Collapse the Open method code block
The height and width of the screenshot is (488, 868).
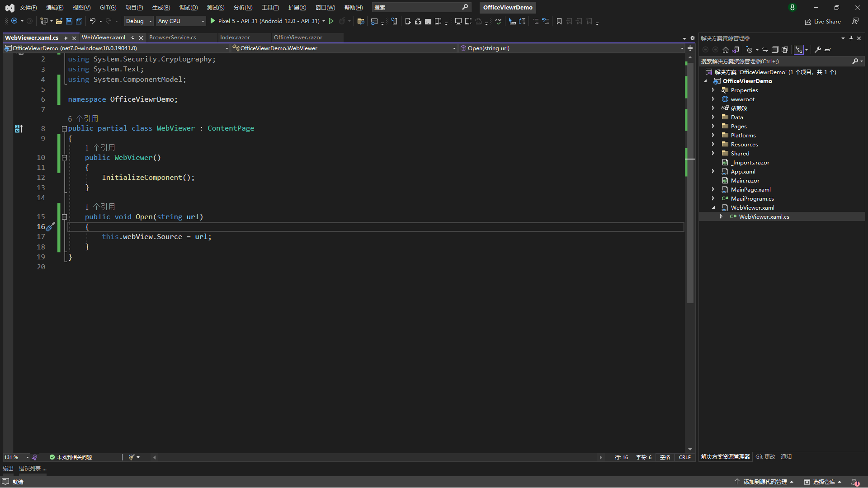[x=64, y=217]
